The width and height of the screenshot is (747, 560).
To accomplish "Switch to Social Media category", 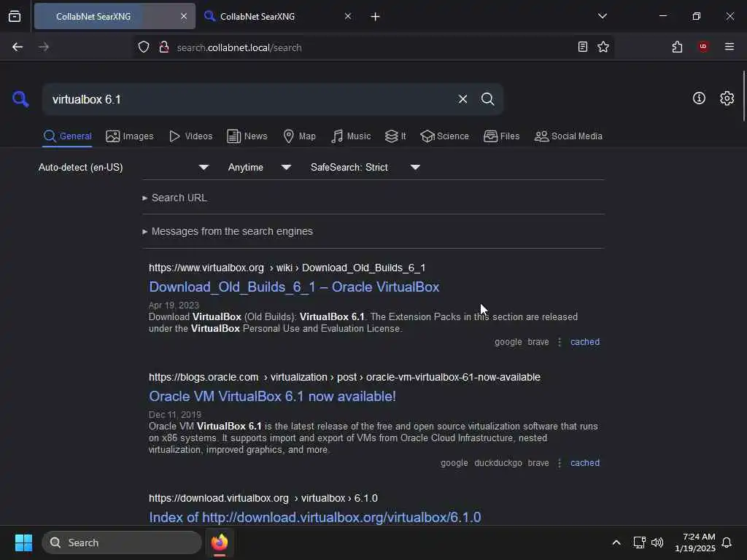I will click(568, 136).
